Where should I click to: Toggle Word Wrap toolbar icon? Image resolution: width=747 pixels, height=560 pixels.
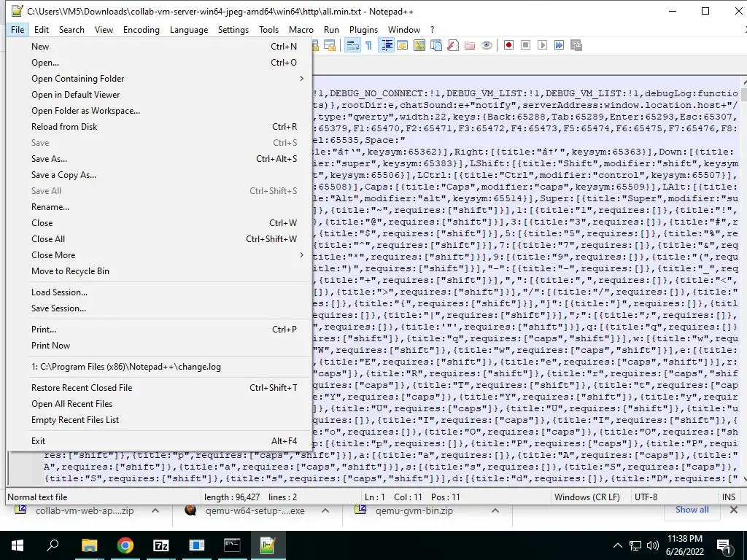point(352,45)
